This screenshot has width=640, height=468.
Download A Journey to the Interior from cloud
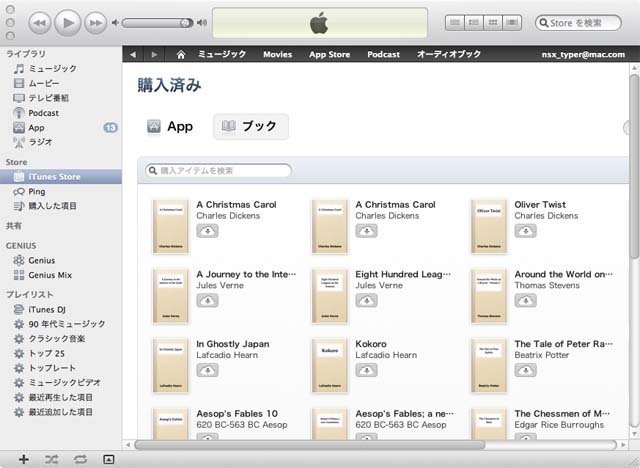click(207, 301)
